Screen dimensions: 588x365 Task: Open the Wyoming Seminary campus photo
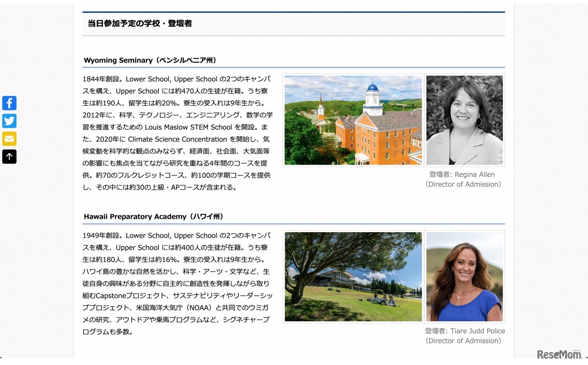click(353, 120)
